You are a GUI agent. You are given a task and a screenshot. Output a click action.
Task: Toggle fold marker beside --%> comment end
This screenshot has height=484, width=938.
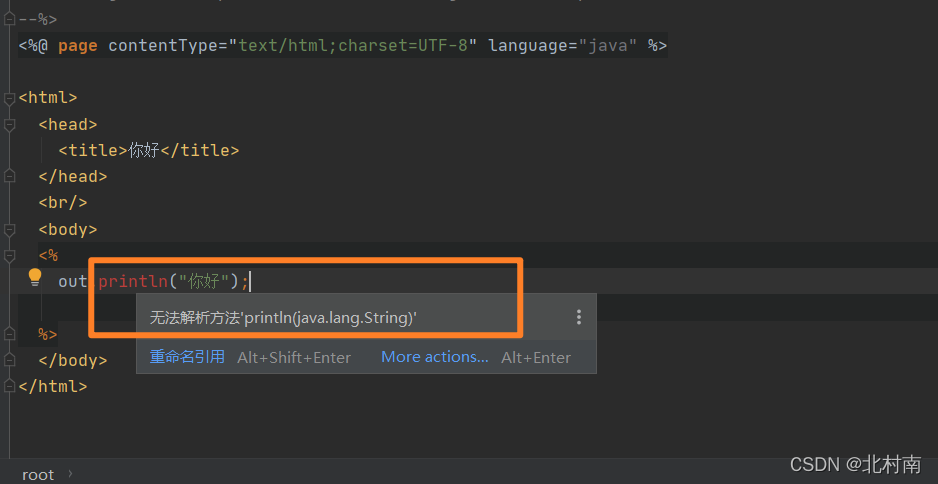tap(9, 19)
